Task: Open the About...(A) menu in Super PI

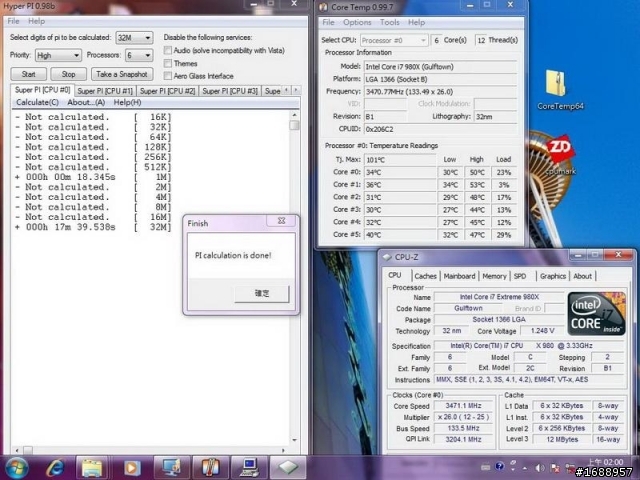Action: pyautogui.click(x=86, y=102)
